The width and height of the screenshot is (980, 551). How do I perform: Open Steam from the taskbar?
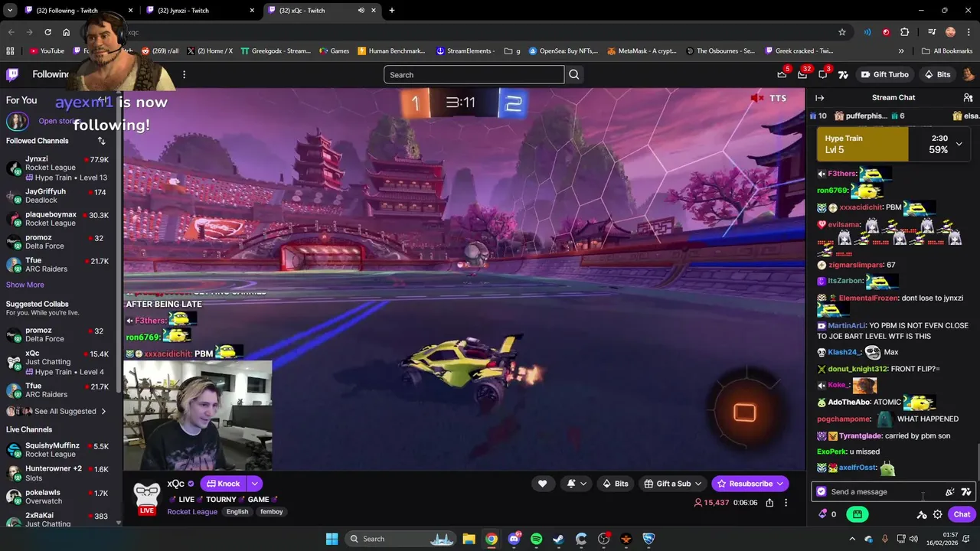(x=558, y=539)
